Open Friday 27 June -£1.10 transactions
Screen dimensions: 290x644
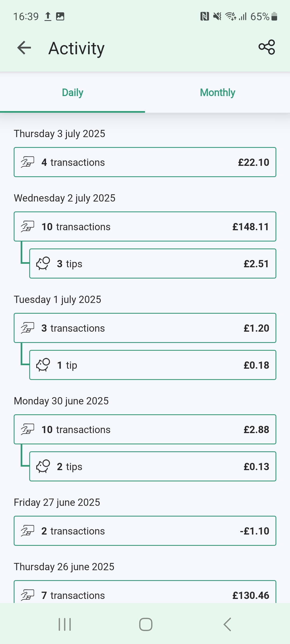click(145, 531)
